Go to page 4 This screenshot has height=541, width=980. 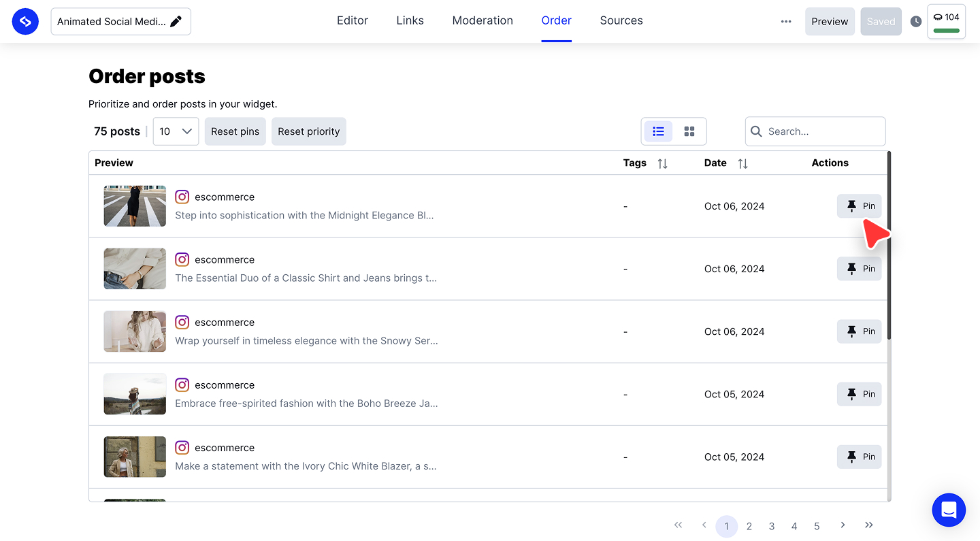[x=794, y=526]
